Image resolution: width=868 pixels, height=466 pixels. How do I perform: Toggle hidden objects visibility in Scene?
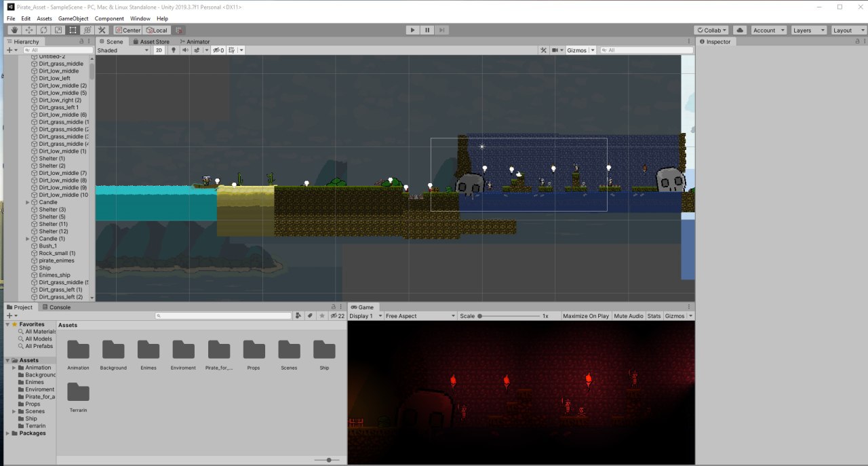218,50
